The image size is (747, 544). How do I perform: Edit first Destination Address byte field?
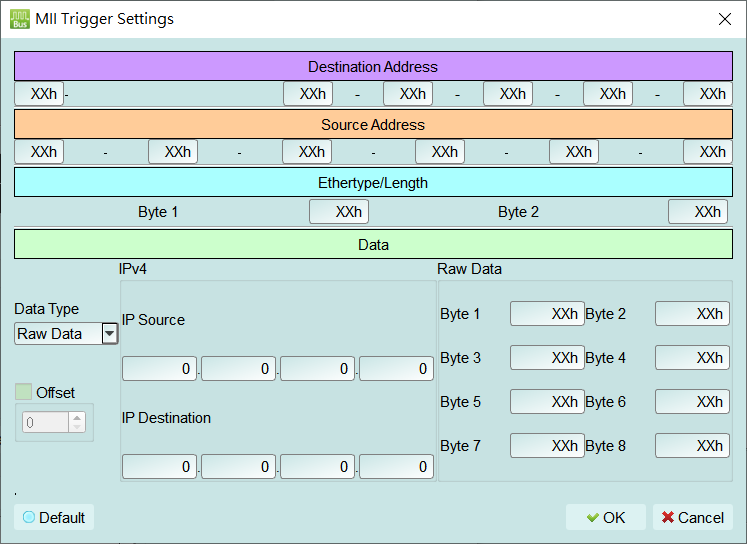(39, 93)
